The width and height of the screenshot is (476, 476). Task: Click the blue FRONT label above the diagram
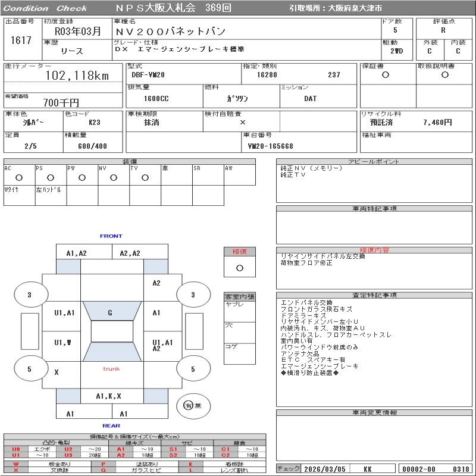111,236
